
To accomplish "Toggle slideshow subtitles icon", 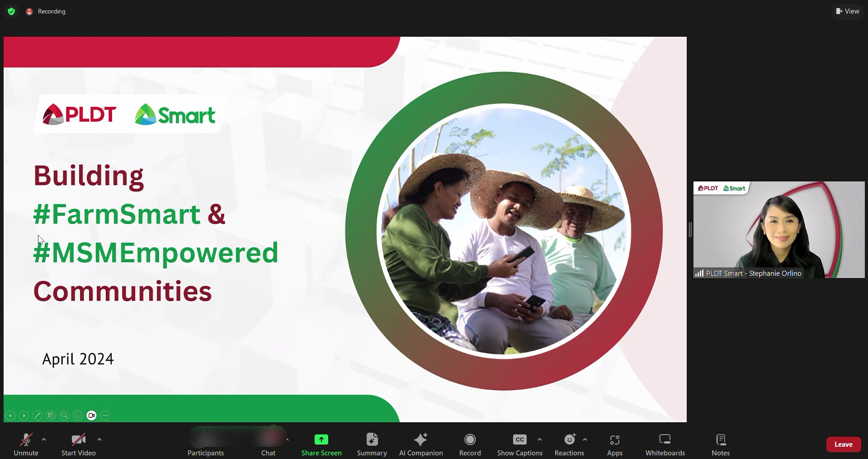I will tap(78, 416).
